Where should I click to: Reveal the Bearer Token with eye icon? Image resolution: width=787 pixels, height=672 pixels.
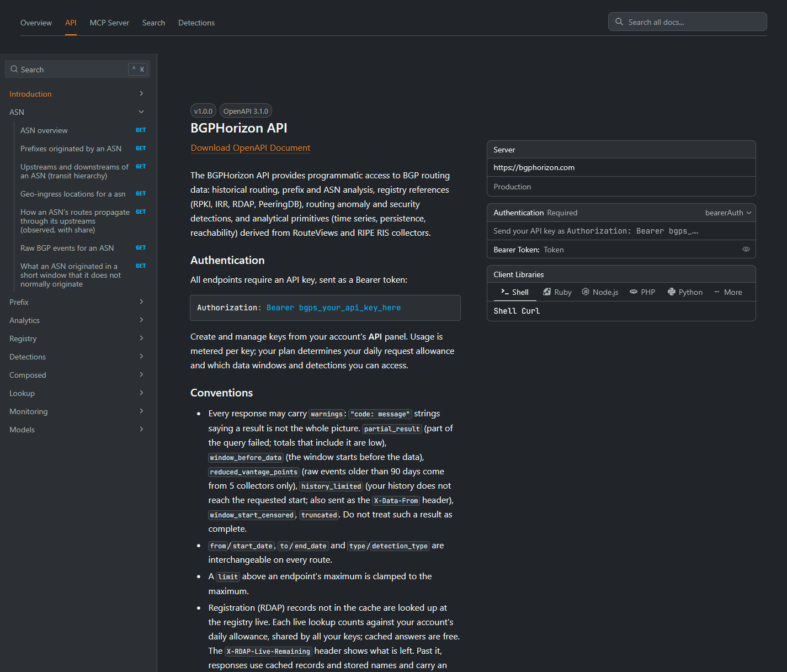746,249
